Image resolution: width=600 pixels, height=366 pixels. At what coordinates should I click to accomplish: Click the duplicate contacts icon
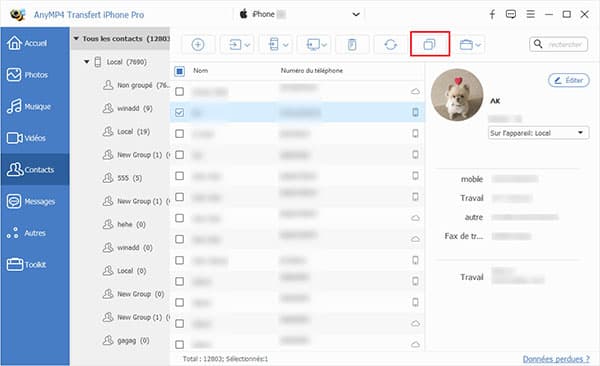point(430,44)
